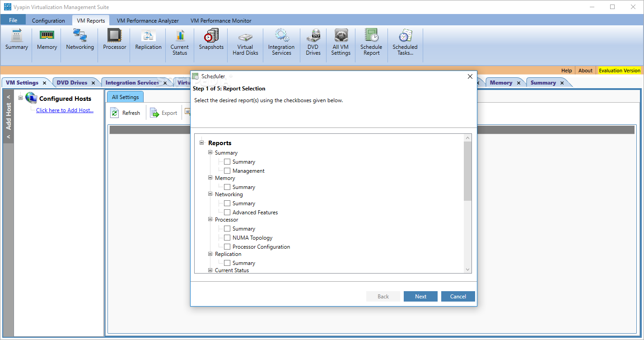Click the report list scrollbar thumb
Screen dimensions: 644x340
467,171
